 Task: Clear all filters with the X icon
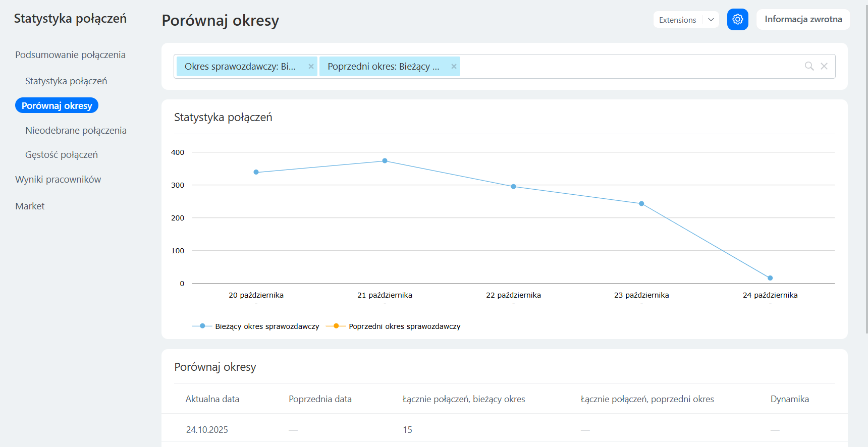tap(824, 66)
